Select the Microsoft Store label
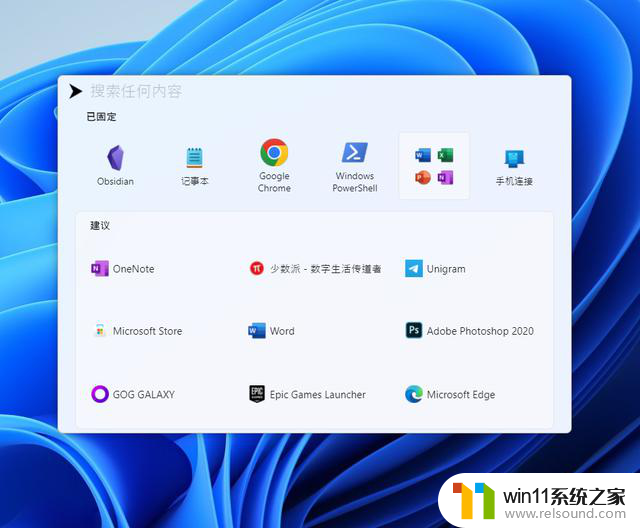Viewport: 640px width, 528px height. pos(147,331)
